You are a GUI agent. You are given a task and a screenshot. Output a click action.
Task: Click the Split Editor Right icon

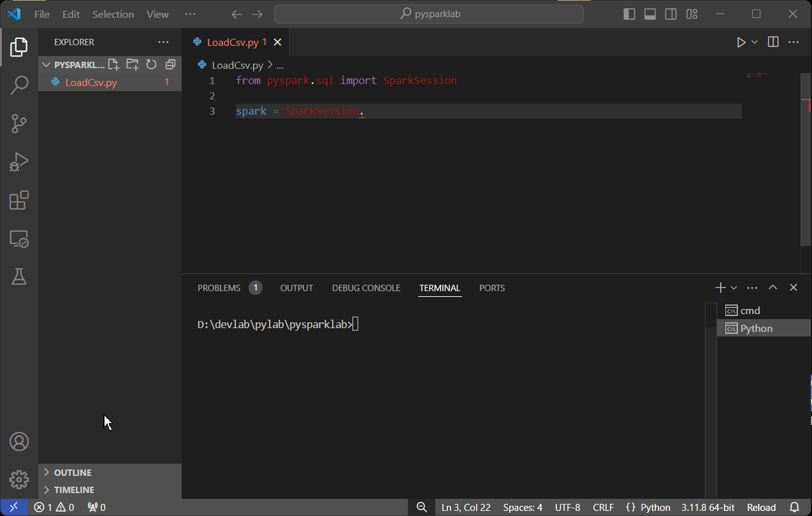(773, 42)
